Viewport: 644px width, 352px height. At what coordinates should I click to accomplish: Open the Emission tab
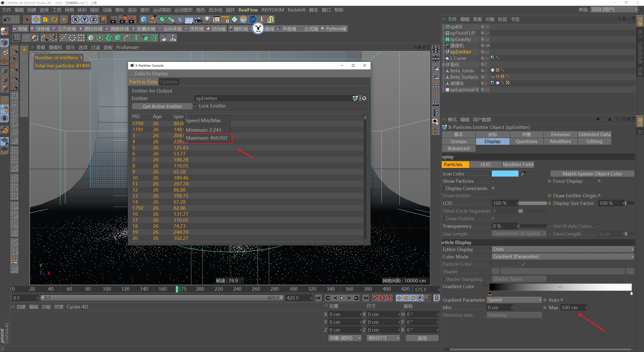560,134
